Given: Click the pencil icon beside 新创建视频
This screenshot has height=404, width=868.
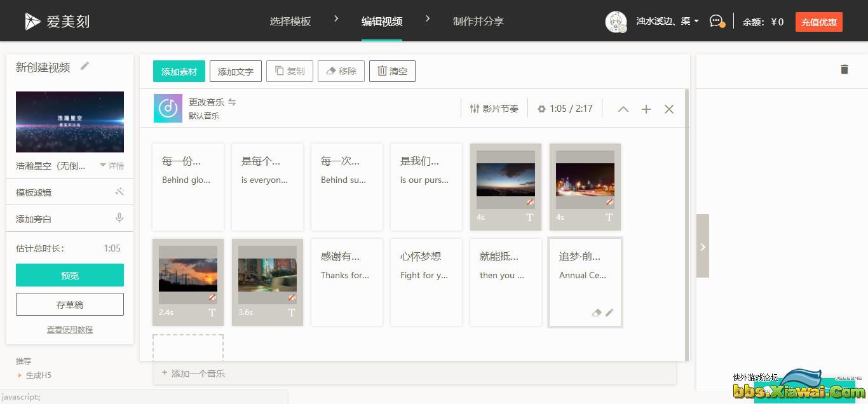Looking at the screenshot, I should tap(85, 66).
